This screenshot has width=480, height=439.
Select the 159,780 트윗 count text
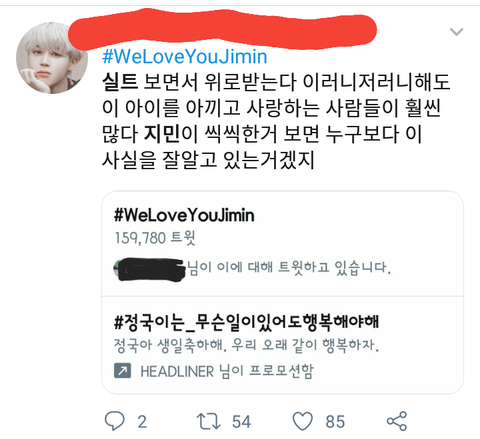pyautogui.click(x=155, y=238)
